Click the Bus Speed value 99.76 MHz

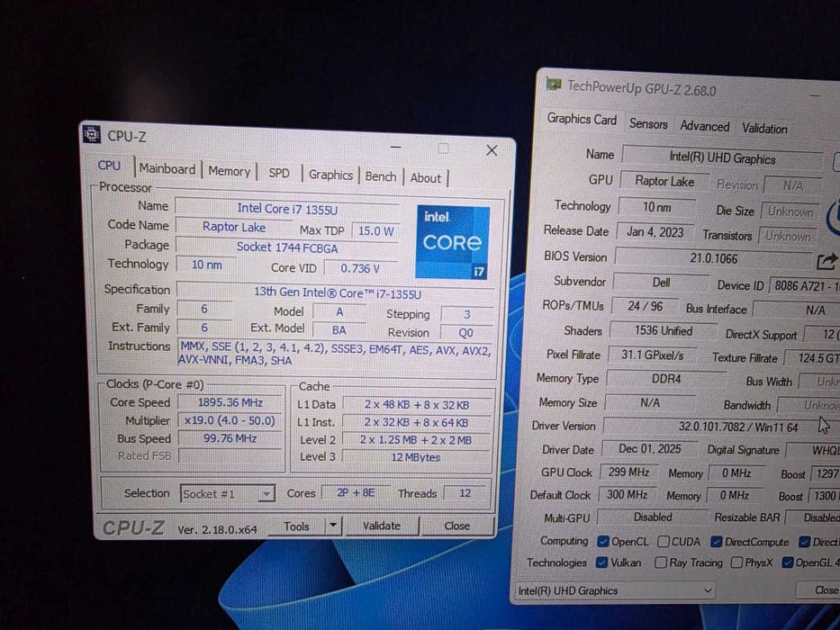pos(230,438)
